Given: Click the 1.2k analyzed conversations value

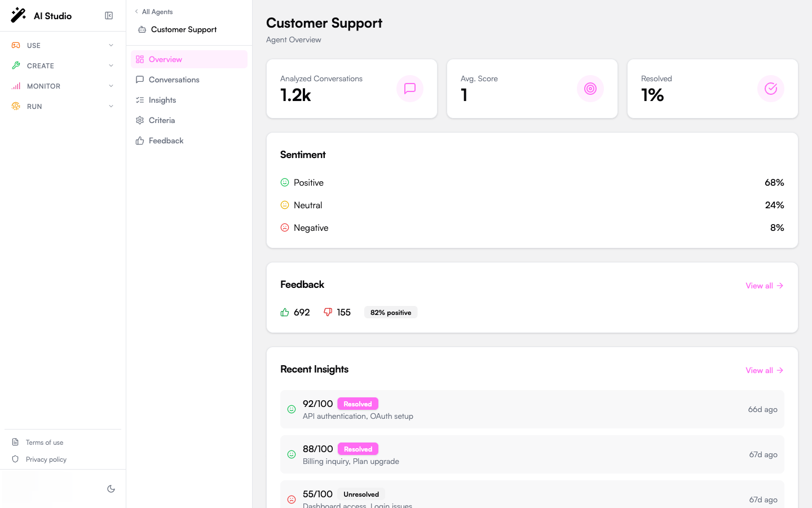Looking at the screenshot, I should (295, 95).
